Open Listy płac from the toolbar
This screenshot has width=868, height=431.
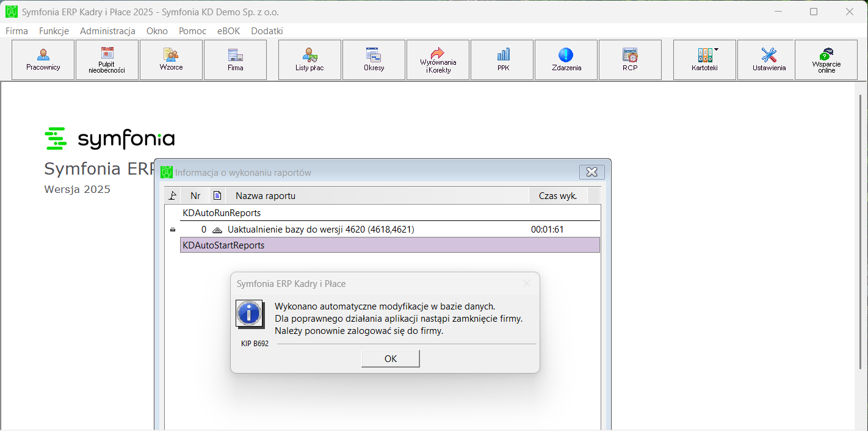click(x=310, y=60)
